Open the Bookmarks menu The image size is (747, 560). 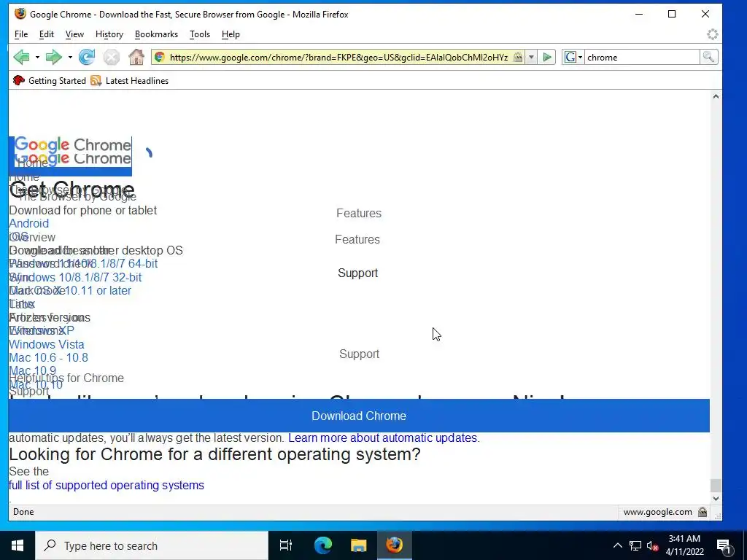(x=156, y=34)
